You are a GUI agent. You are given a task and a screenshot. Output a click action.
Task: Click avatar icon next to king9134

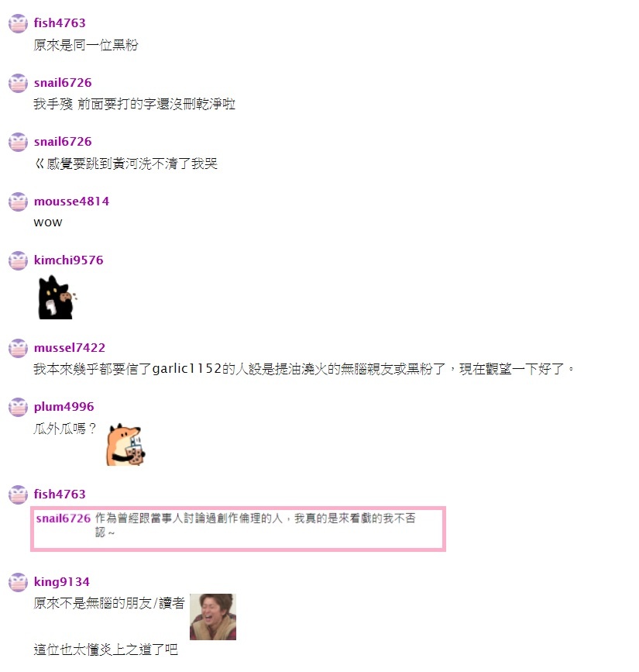(18, 582)
